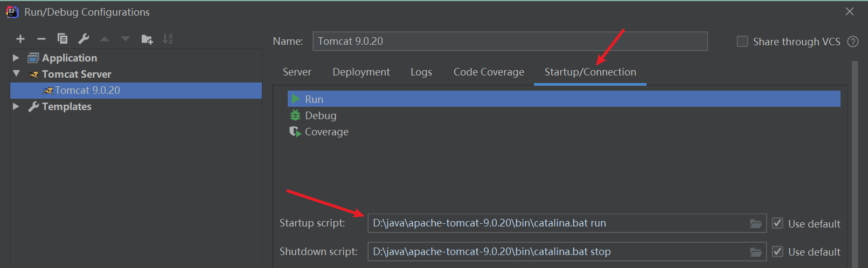Screen dimensions: 868x268
Task: Click the Debug bug icon
Action: [x=295, y=115]
